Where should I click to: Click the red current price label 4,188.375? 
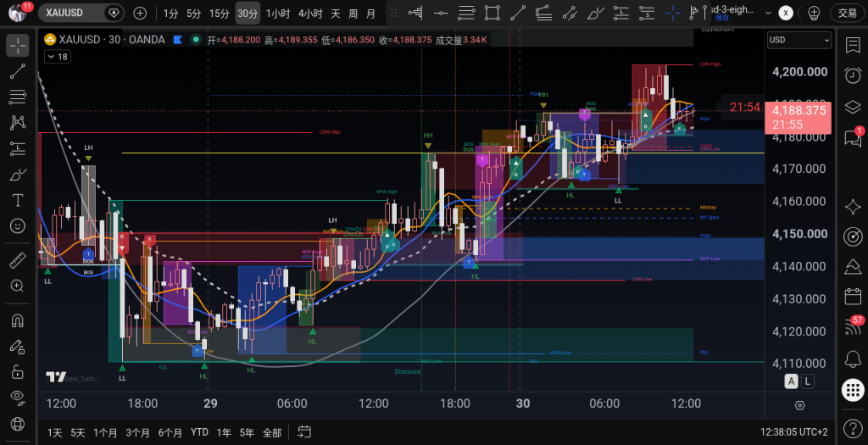[x=798, y=117]
